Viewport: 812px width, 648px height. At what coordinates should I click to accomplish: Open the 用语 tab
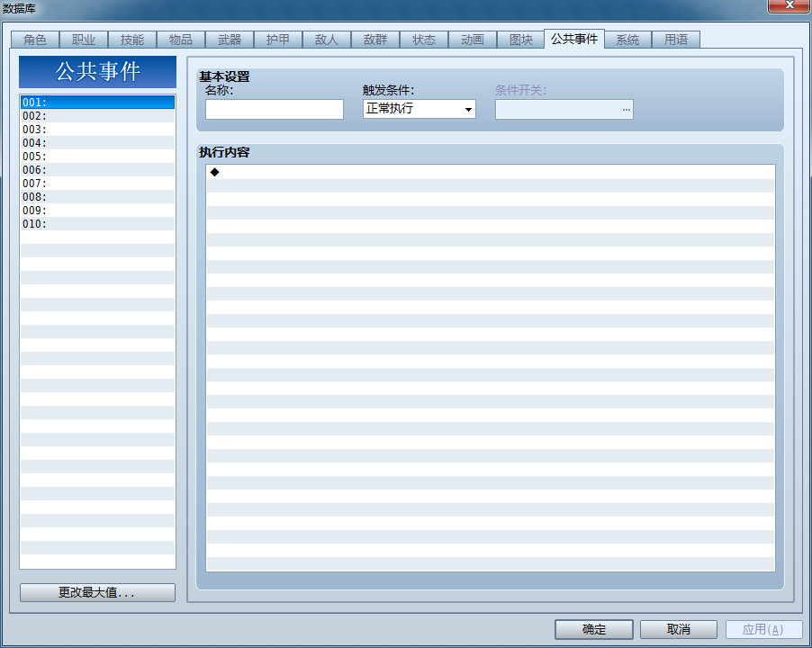click(x=676, y=40)
